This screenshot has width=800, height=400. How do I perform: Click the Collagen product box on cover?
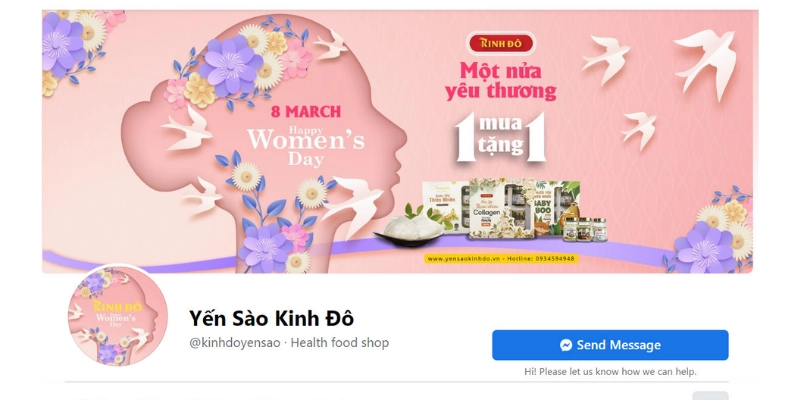pyautogui.click(x=501, y=208)
